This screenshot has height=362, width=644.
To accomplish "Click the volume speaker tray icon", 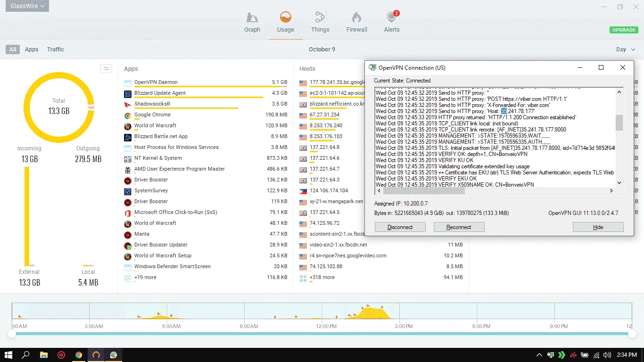I will (608, 355).
